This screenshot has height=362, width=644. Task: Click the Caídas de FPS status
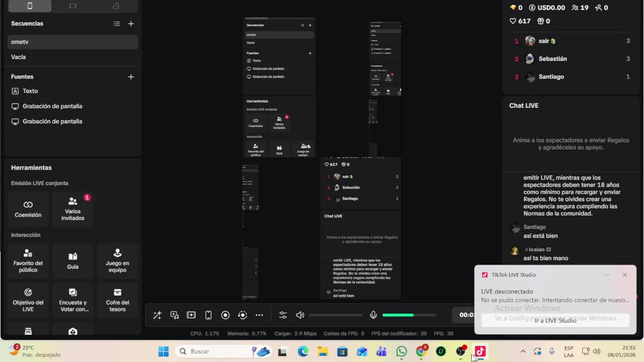[x=344, y=333]
